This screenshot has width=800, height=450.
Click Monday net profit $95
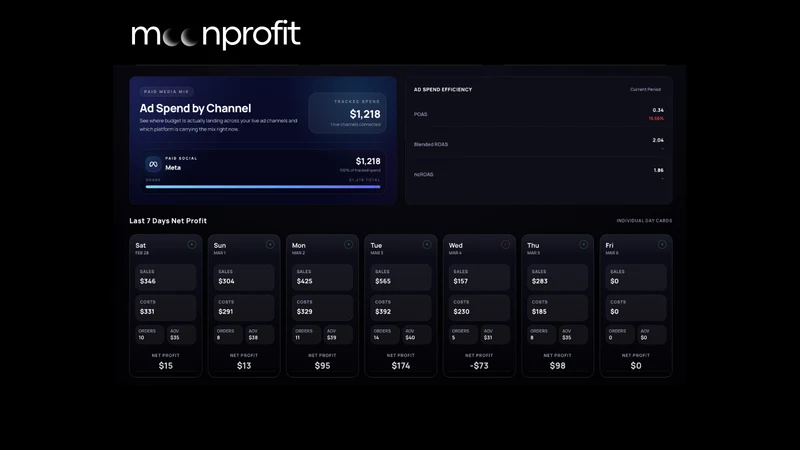pyautogui.click(x=322, y=365)
